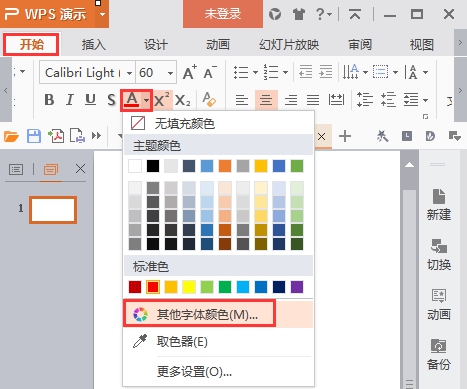Align text right
This screenshot has width=467, height=389.
click(291, 100)
